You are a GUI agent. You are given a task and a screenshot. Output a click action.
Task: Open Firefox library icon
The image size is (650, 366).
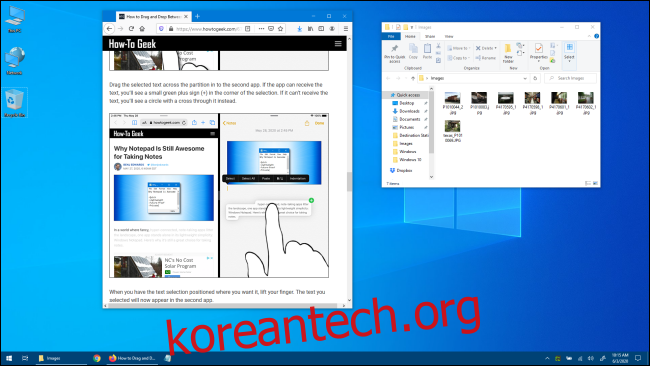point(310,29)
